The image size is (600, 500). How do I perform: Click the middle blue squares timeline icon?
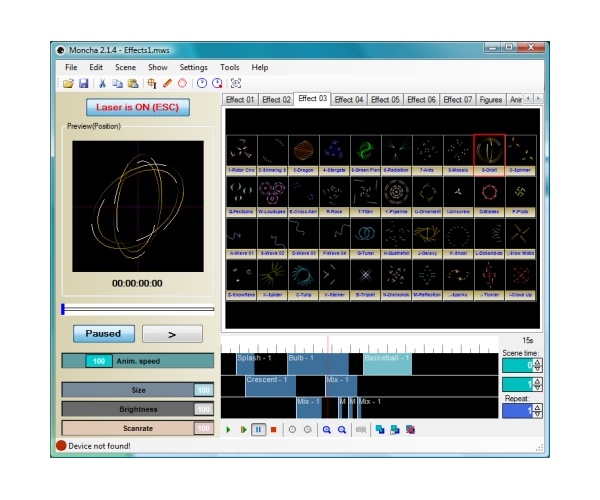pyautogui.click(x=395, y=430)
